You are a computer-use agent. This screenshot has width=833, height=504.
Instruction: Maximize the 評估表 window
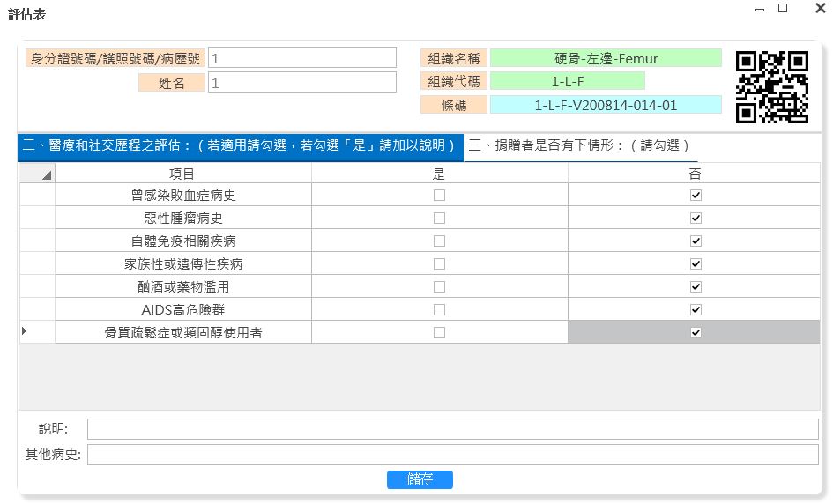783,8
